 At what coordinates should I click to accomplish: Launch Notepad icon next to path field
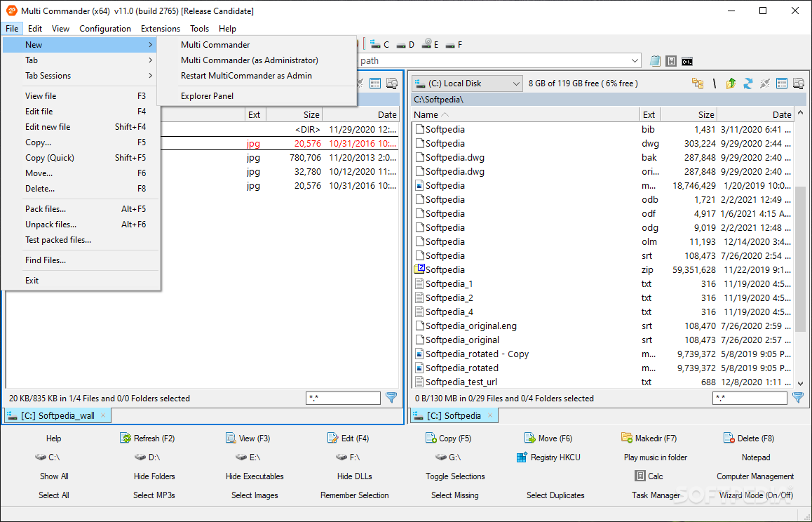coord(655,61)
